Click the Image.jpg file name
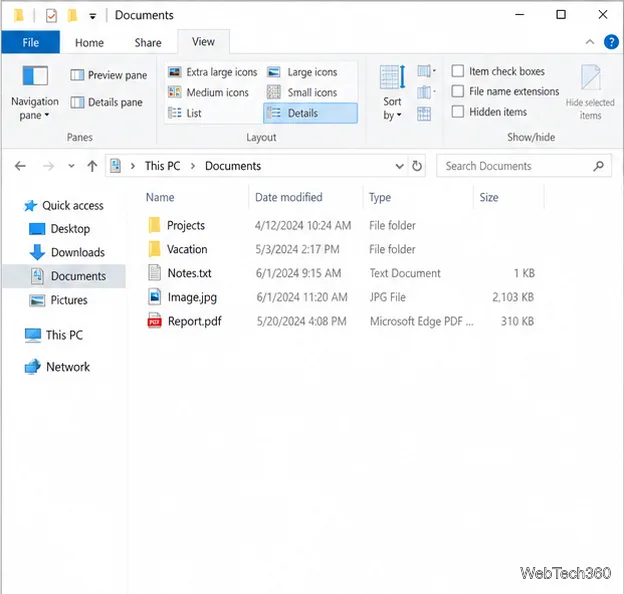 tap(192, 298)
